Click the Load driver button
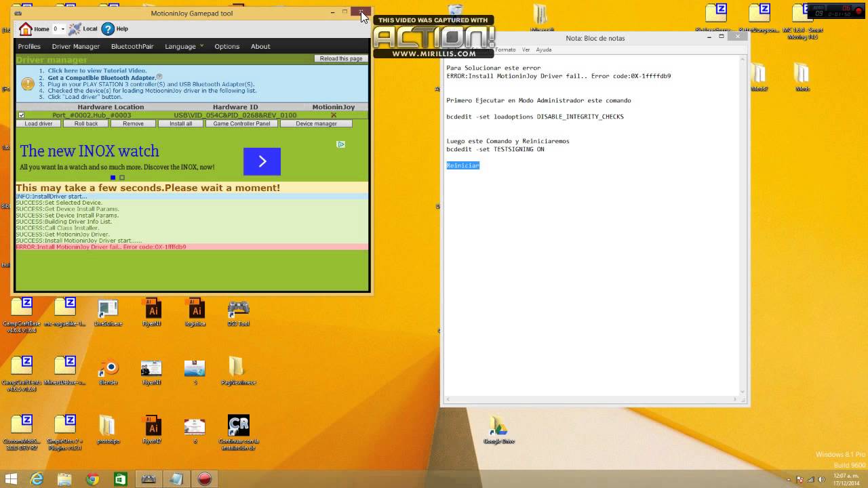 point(39,123)
